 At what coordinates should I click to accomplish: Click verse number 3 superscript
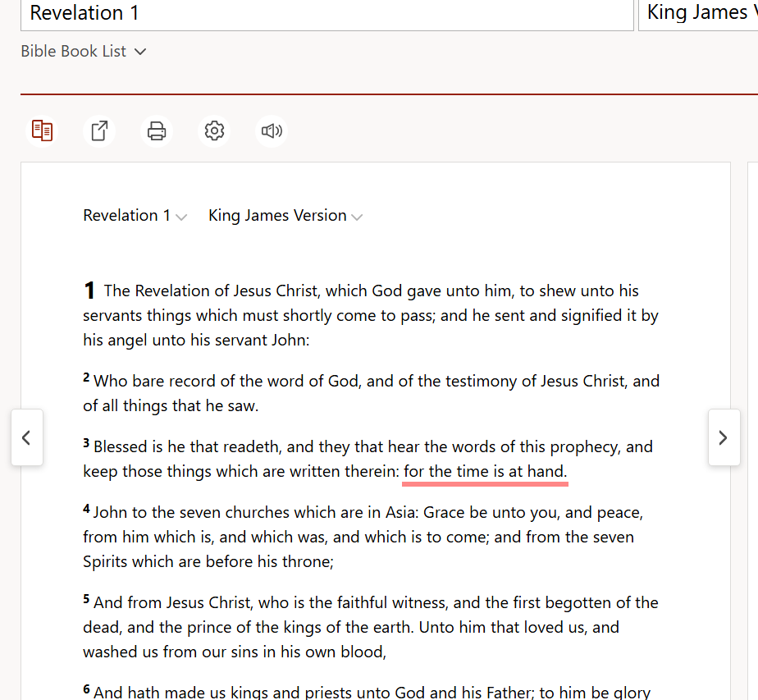(86, 444)
